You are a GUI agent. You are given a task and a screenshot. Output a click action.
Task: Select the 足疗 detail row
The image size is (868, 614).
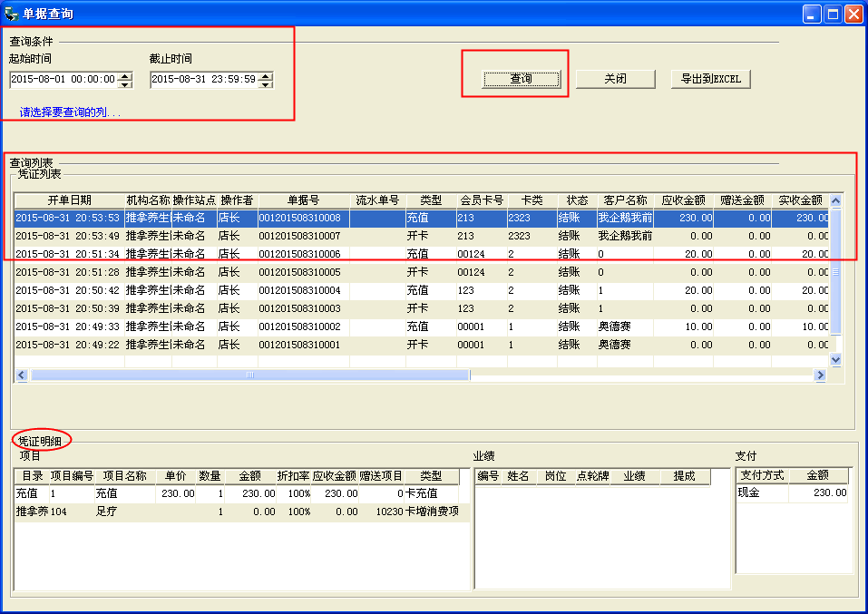point(242,512)
